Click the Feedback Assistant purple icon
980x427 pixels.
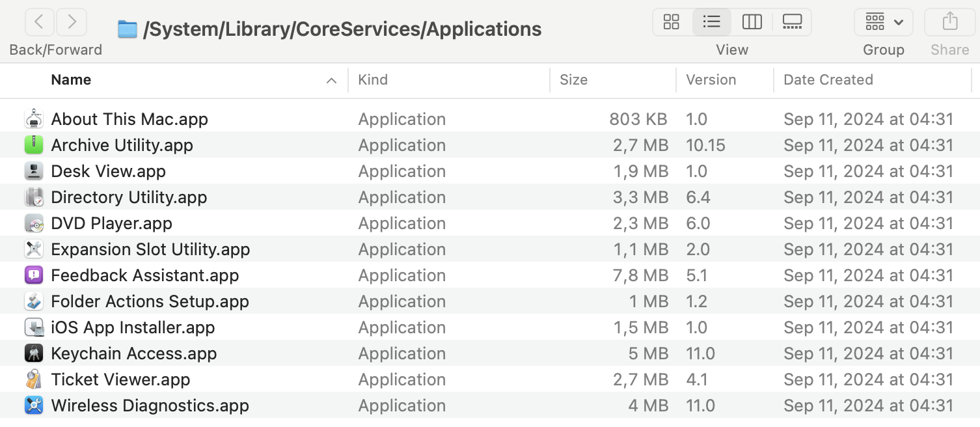34,275
